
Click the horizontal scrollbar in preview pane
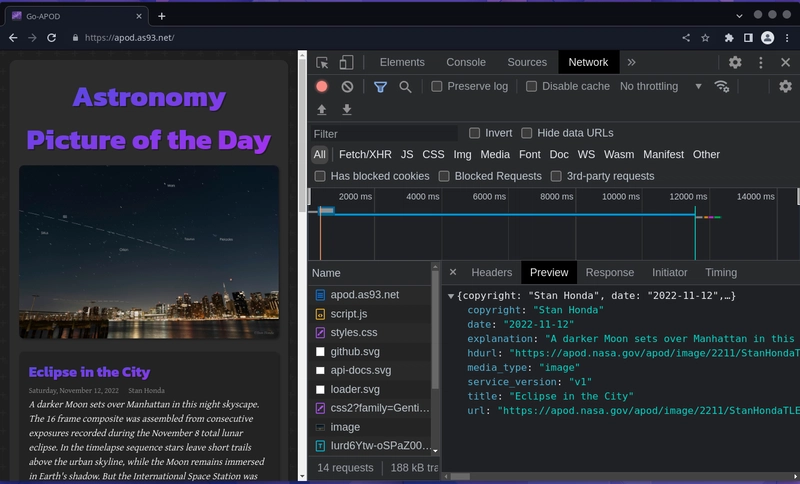[x=460, y=476]
